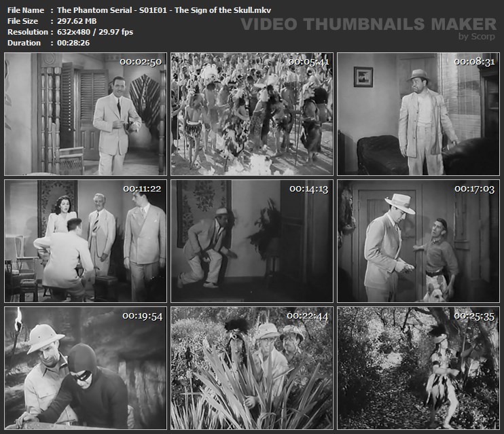Screen dimensions: 504x434
Task: Select the frame stamped 00:17:03
Action: tap(418, 241)
